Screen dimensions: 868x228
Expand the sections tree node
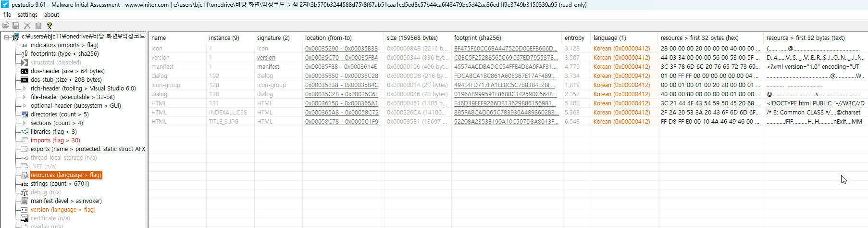25,123
